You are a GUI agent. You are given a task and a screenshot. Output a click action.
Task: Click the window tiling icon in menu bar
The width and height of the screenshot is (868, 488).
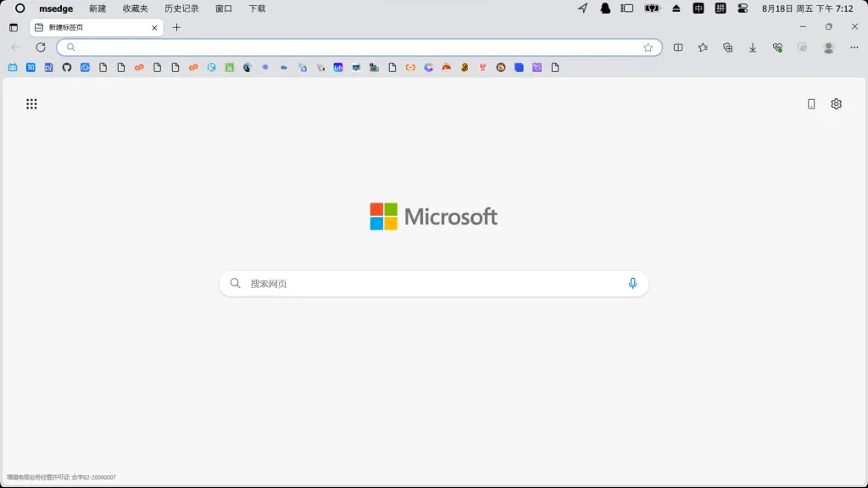pos(626,8)
